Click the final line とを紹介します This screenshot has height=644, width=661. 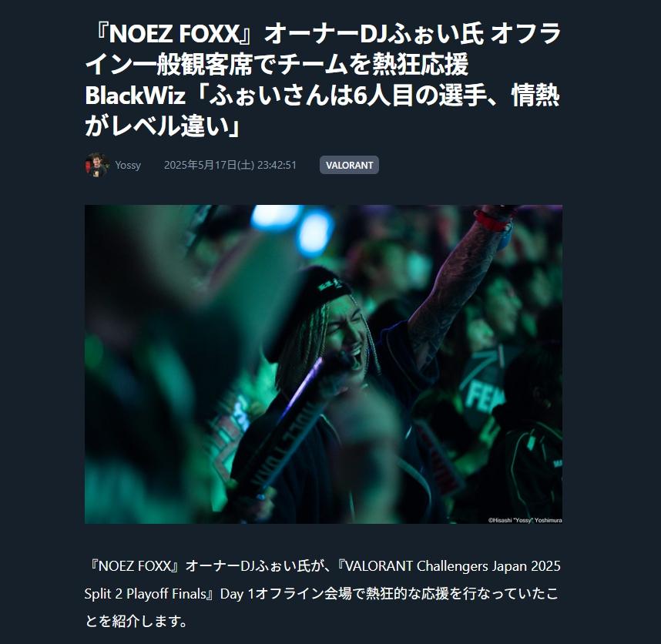(136, 621)
